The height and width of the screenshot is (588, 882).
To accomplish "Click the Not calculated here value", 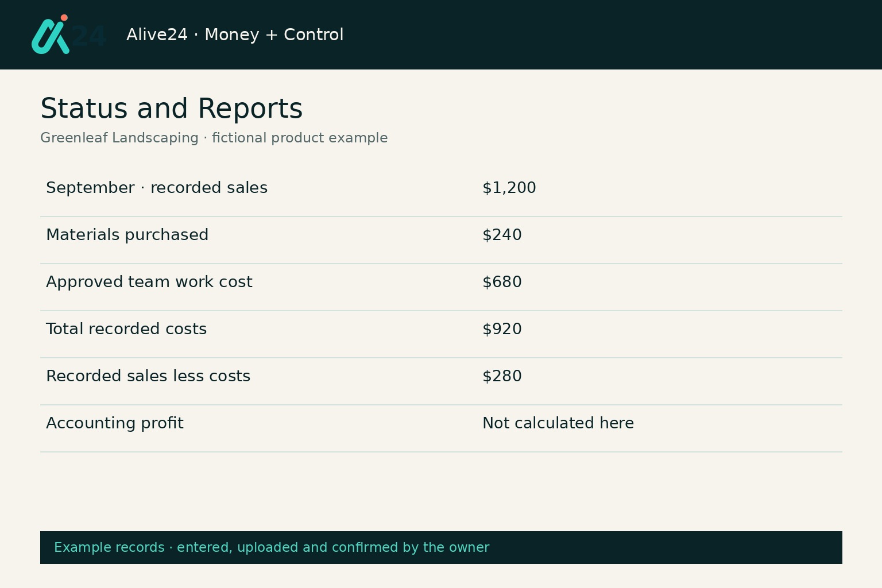I will (x=558, y=423).
